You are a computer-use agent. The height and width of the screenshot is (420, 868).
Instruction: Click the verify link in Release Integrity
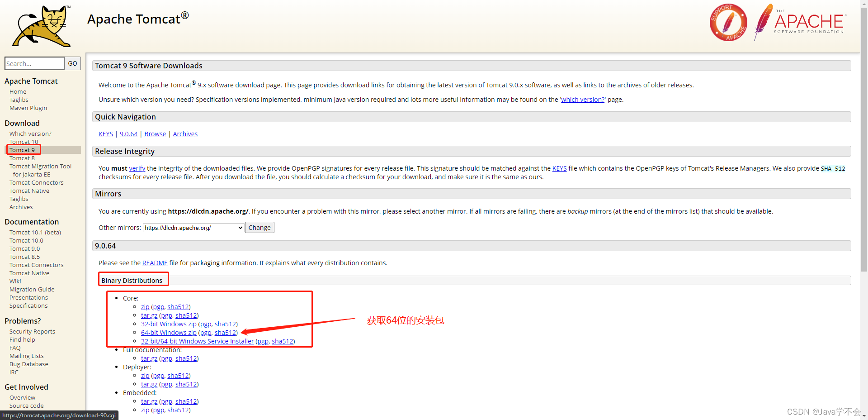[x=137, y=168]
